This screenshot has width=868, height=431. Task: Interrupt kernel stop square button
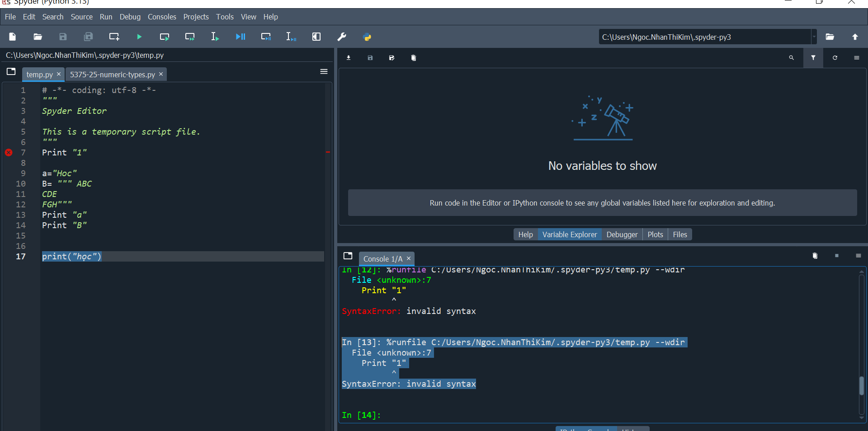(x=837, y=256)
